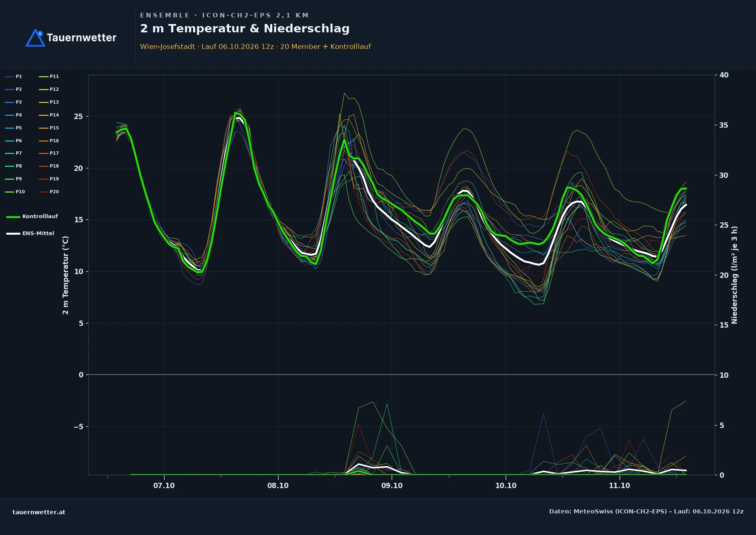Image resolution: width=756 pixels, height=535 pixels.
Task: Click the ENS-Mittel legend label
Action: 38,233
